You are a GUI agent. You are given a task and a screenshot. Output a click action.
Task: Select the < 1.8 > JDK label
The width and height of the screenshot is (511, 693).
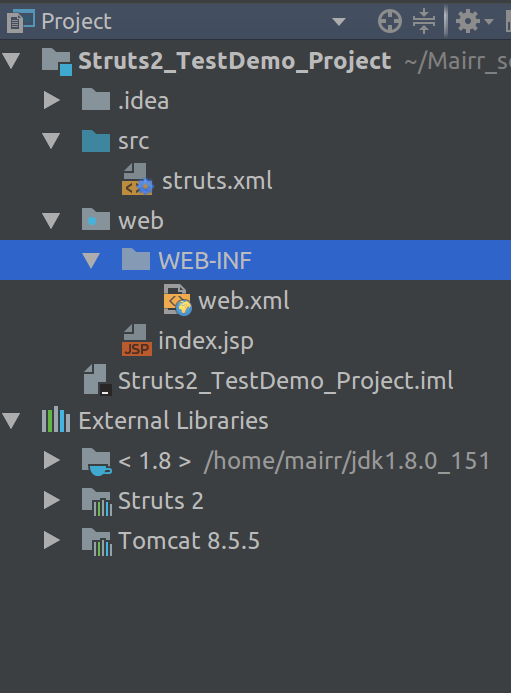(155, 461)
